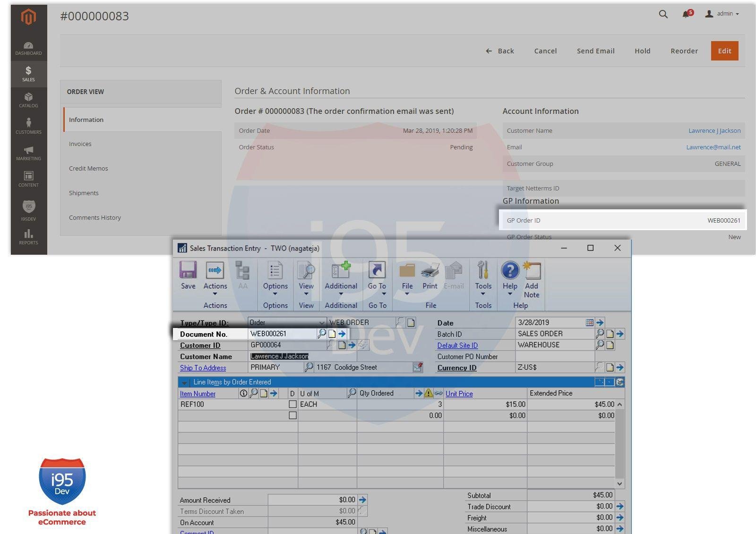756x534 pixels.
Task: Open the Date calendar picker icon
Action: (x=589, y=323)
